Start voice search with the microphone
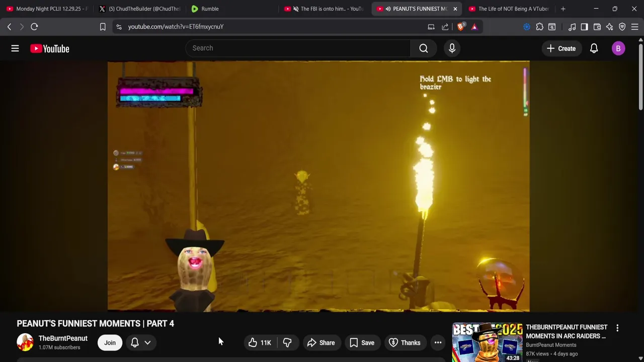 (452, 48)
